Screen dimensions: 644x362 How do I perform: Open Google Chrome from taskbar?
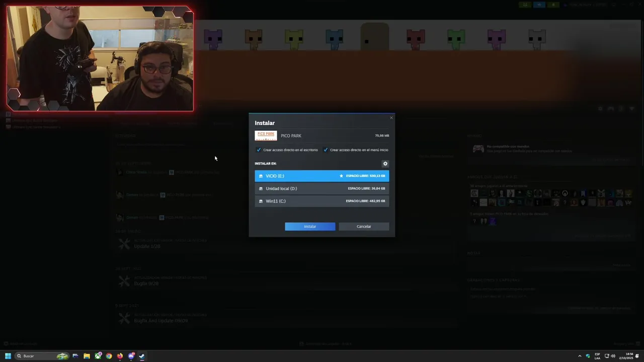(x=109, y=356)
